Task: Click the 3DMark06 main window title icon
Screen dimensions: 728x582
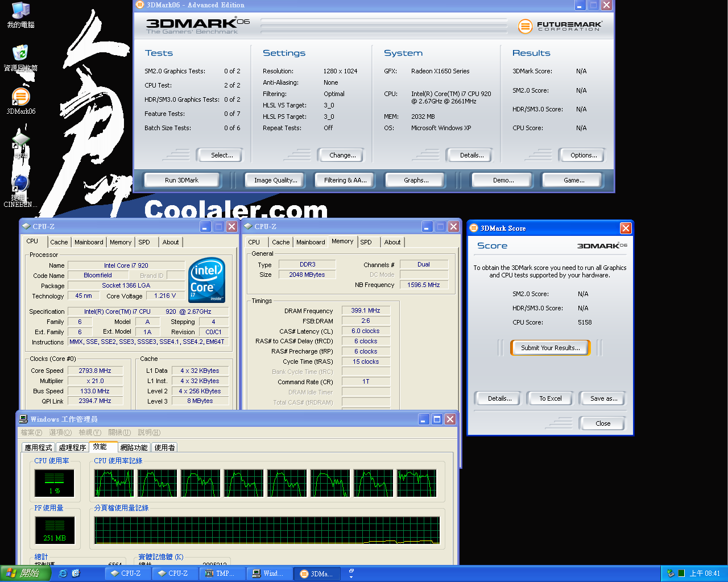Action: [x=140, y=5]
